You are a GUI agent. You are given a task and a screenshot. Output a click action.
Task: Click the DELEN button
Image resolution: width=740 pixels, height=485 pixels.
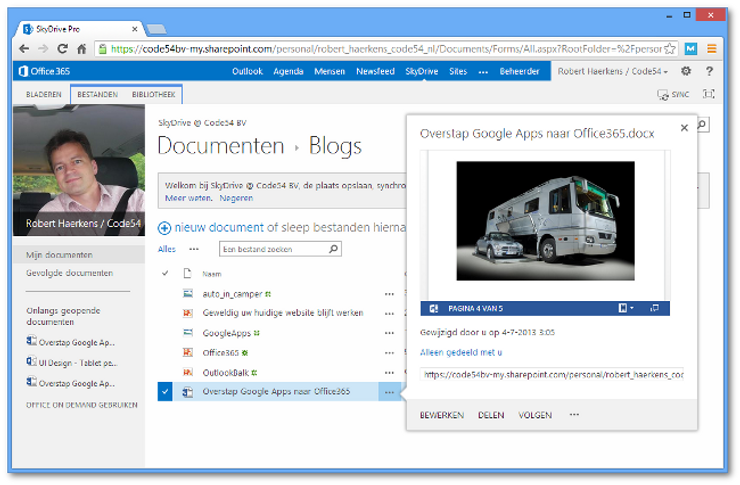491,415
